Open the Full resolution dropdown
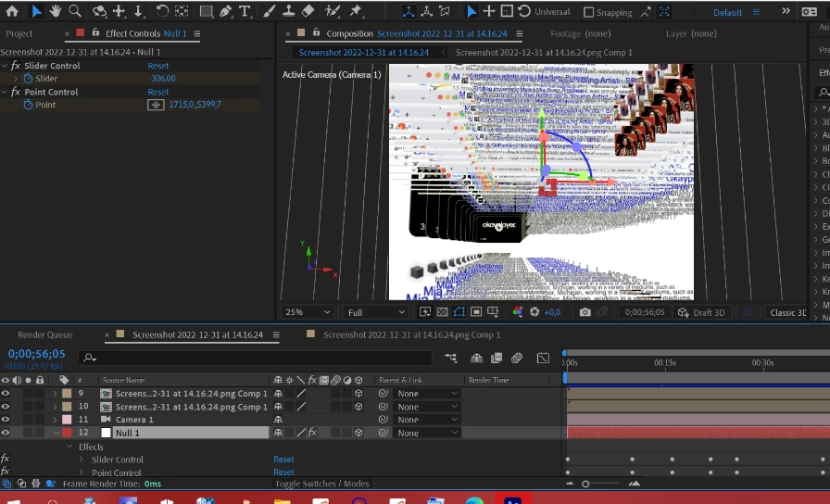The width and height of the screenshot is (830, 504). click(376, 312)
